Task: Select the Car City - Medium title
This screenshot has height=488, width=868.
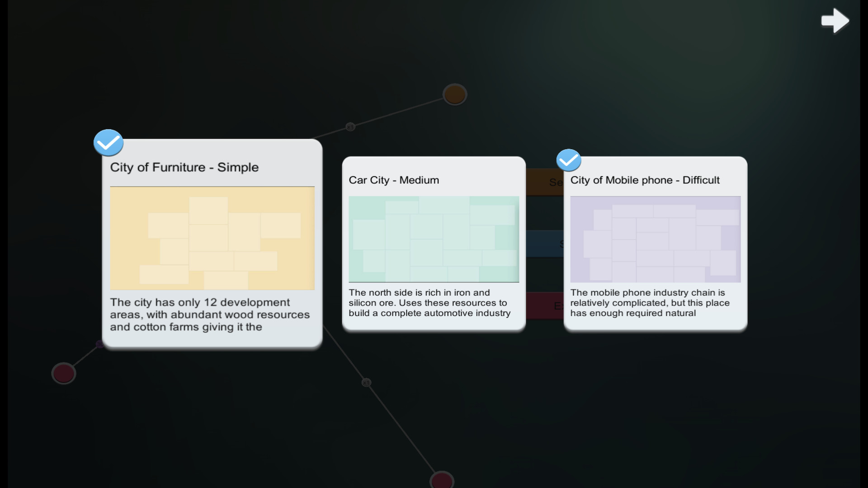Action: coord(394,180)
